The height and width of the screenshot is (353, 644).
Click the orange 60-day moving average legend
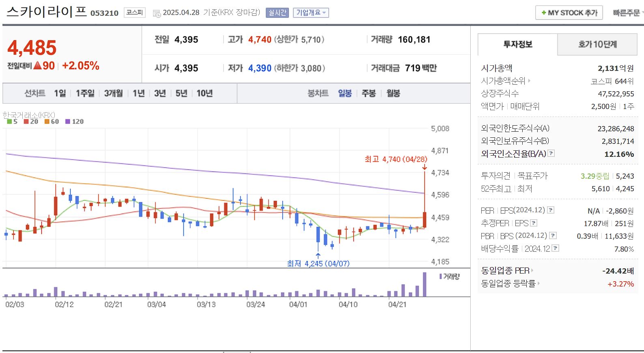pos(52,122)
